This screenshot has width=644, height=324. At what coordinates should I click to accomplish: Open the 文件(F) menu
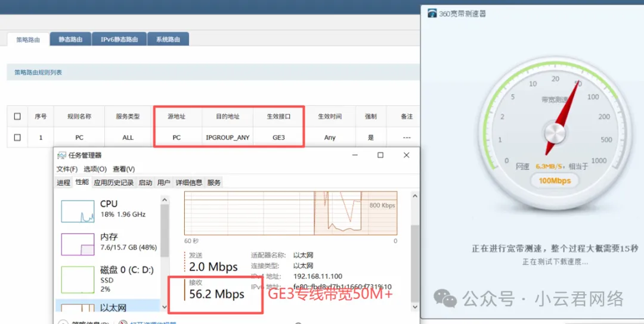(x=67, y=169)
